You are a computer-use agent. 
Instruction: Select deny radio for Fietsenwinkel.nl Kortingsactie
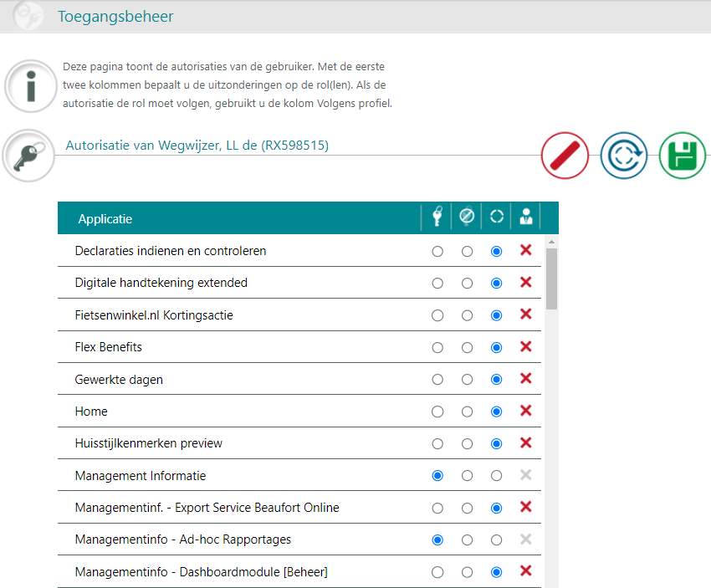pos(467,315)
